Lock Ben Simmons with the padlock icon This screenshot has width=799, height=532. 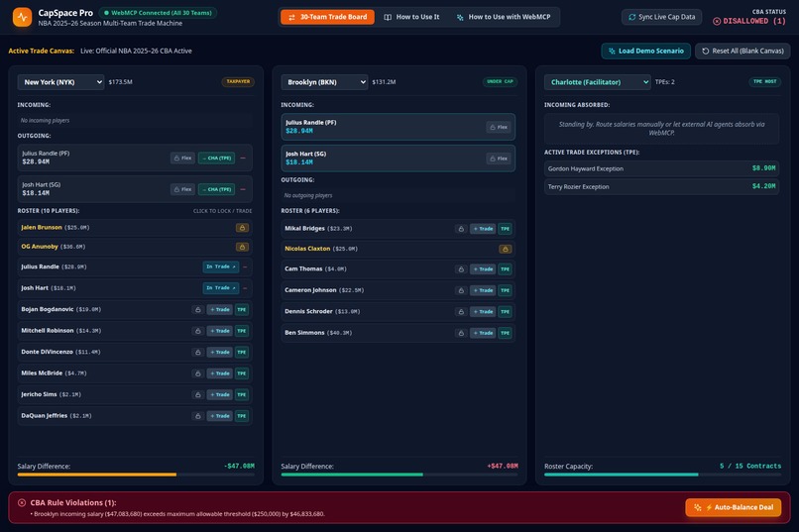point(461,334)
